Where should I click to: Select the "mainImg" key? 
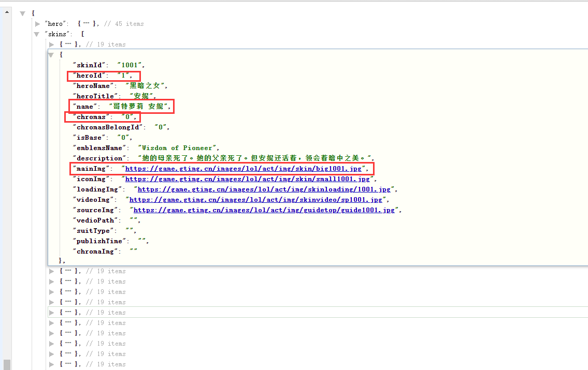point(91,169)
